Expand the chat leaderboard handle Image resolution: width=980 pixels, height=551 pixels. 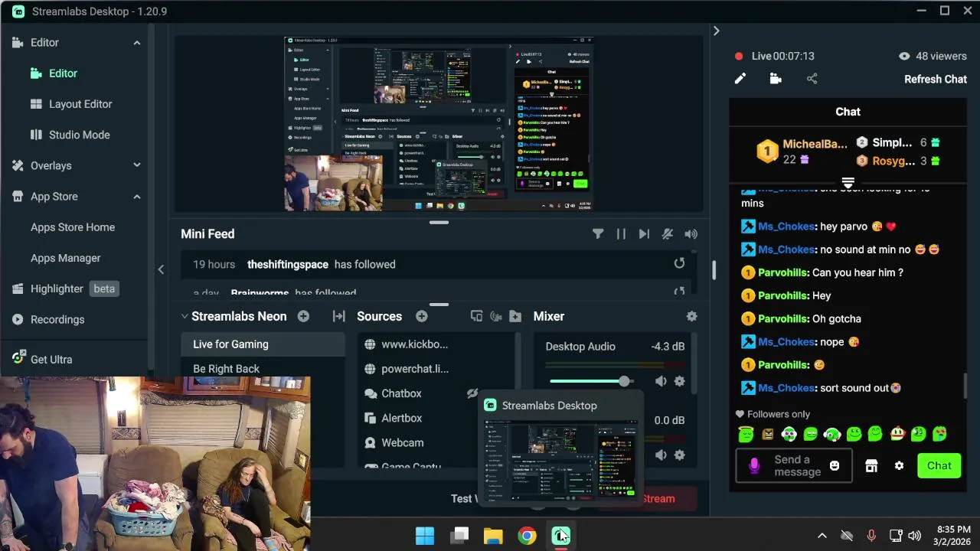click(848, 184)
